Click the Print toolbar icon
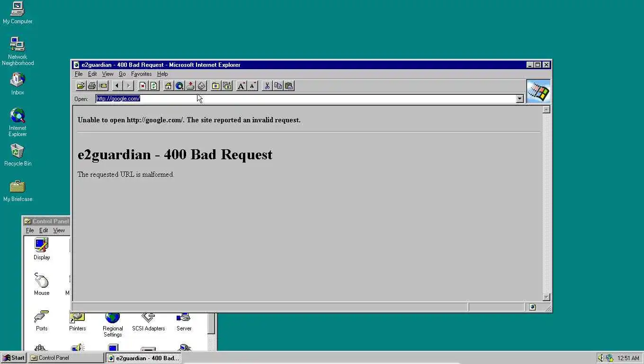The image size is (644, 364). tap(92, 86)
